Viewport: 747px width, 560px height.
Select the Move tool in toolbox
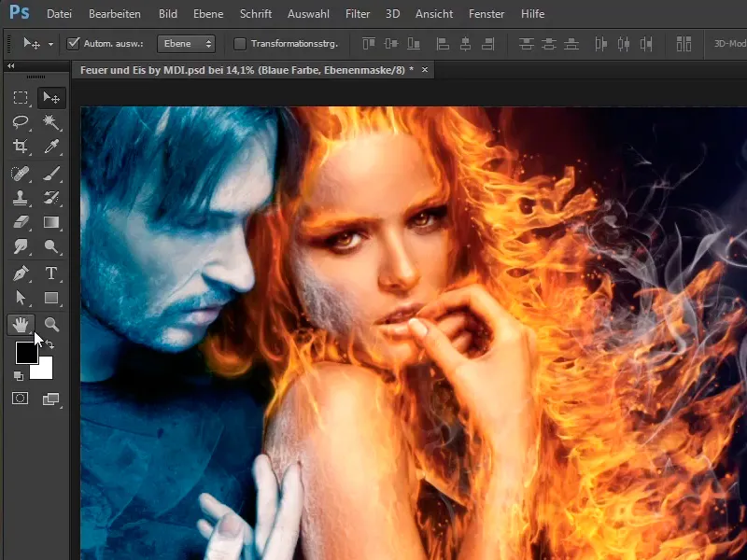click(x=51, y=98)
